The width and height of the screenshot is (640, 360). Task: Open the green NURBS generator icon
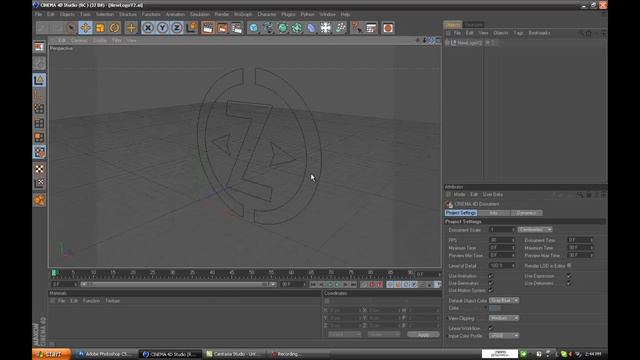(x=282, y=28)
